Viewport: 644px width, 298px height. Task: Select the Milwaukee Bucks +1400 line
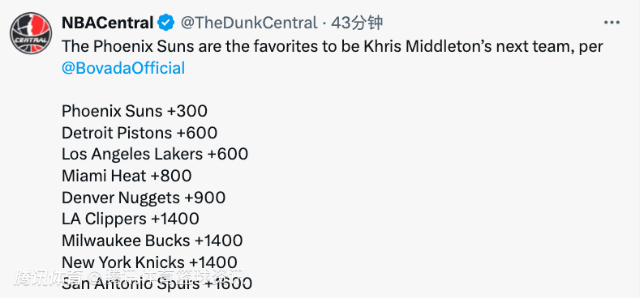pyautogui.click(x=152, y=241)
